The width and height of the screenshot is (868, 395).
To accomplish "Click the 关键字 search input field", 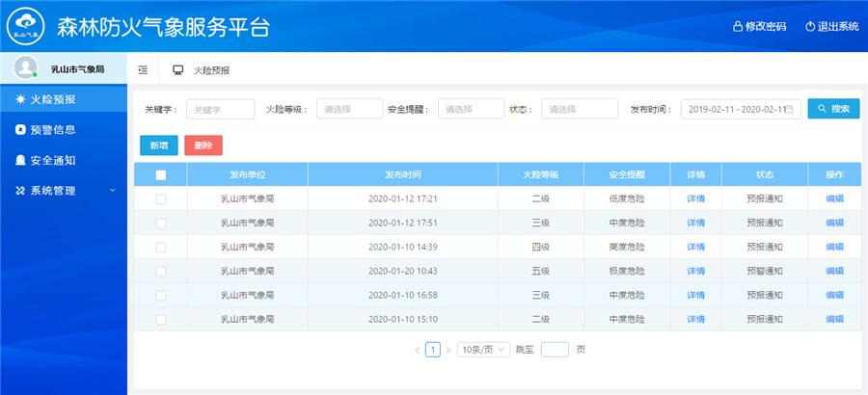I will pos(221,110).
